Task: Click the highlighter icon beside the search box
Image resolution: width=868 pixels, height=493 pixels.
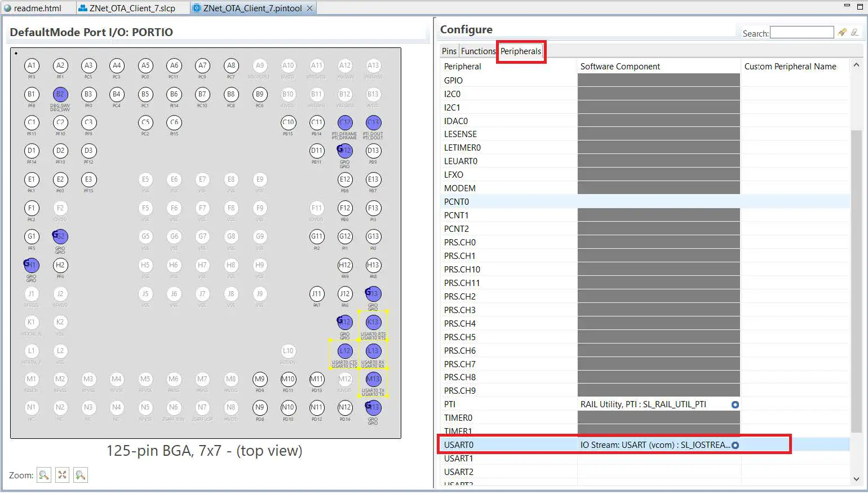Action: point(843,32)
